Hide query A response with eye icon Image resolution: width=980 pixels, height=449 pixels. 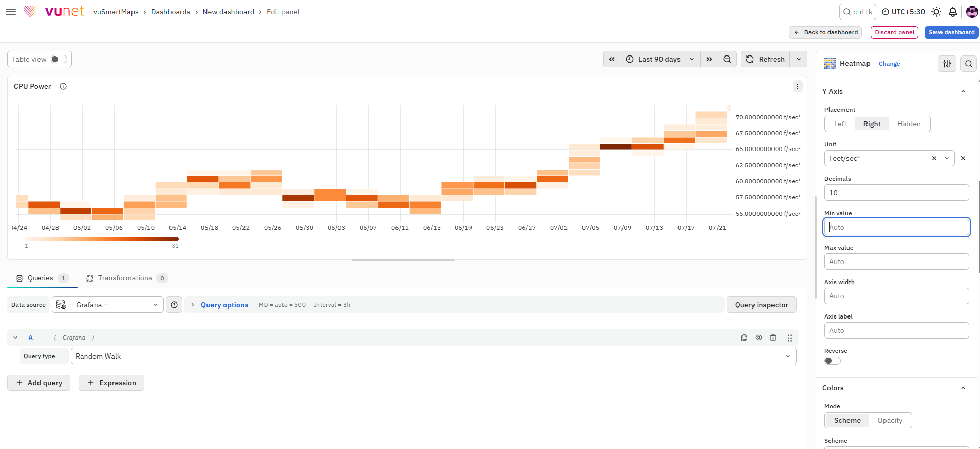(759, 338)
